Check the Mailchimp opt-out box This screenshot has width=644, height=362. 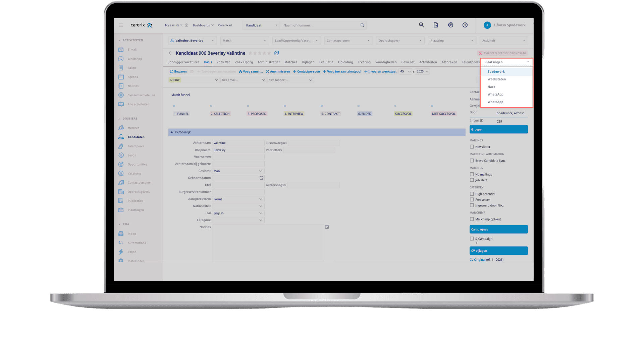pyautogui.click(x=472, y=219)
